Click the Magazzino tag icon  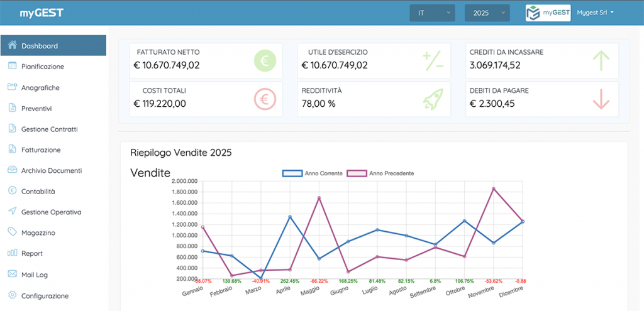(12, 232)
